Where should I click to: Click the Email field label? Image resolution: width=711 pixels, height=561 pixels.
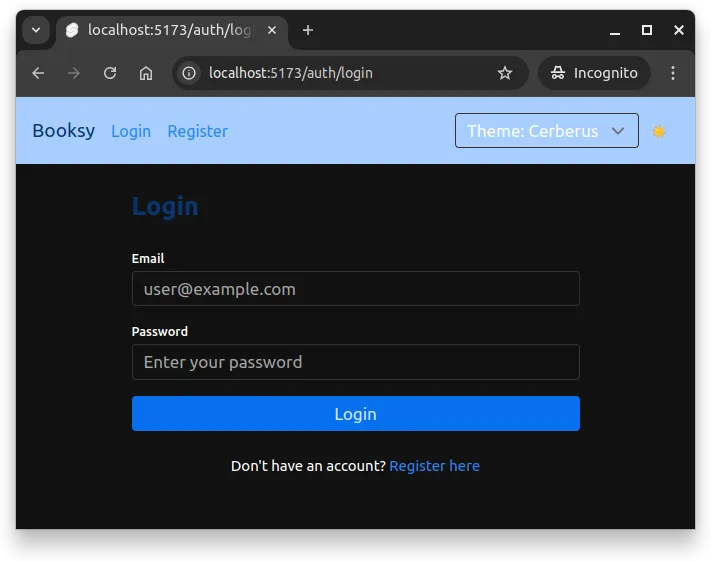148,259
